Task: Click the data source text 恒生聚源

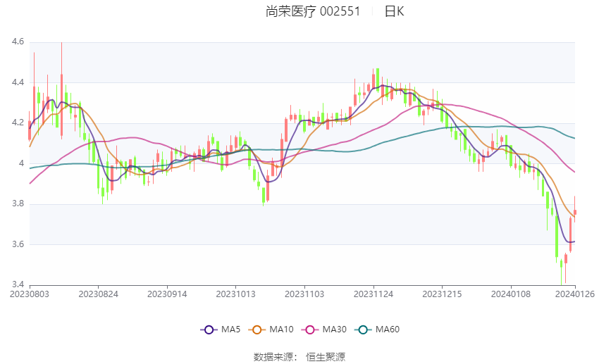Action: [326, 357]
